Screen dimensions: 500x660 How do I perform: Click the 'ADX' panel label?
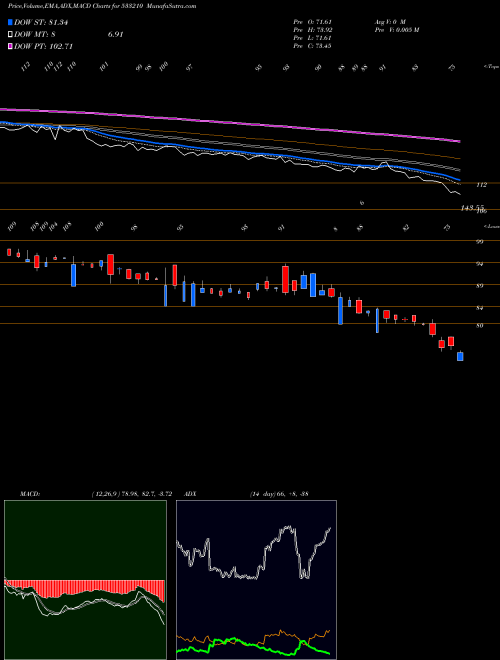click(x=190, y=494)
